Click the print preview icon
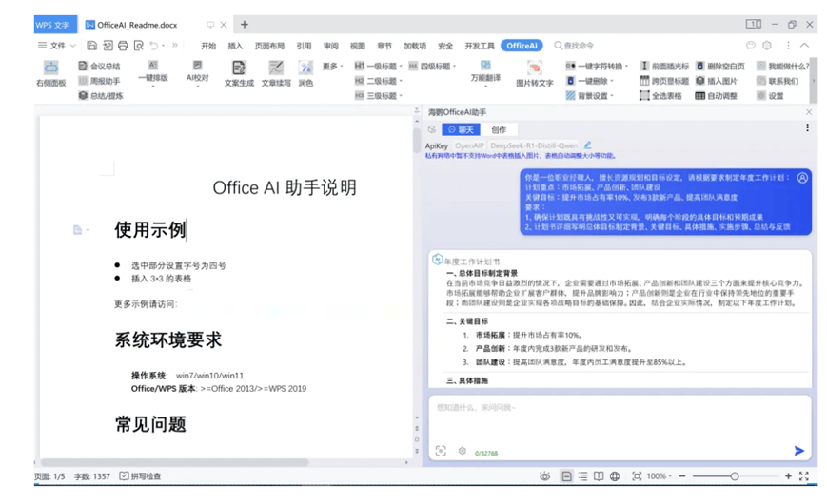The width and height of the screenshot is (827, 504). pos(139,46)
